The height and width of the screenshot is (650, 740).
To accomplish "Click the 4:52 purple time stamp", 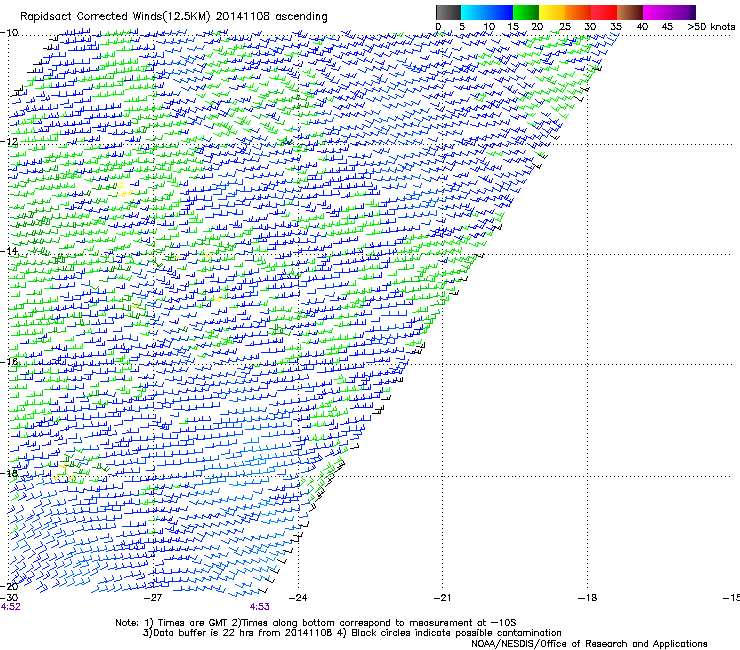I will pyautogui.click(x=10, y=607).
